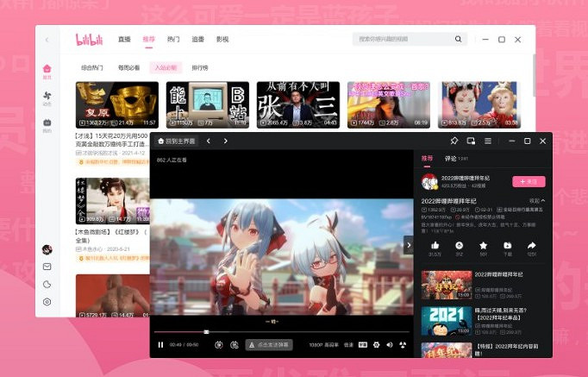588x377 pixels.
Task: Open the 1080P quality dropdown
Action: coord(323,345)
